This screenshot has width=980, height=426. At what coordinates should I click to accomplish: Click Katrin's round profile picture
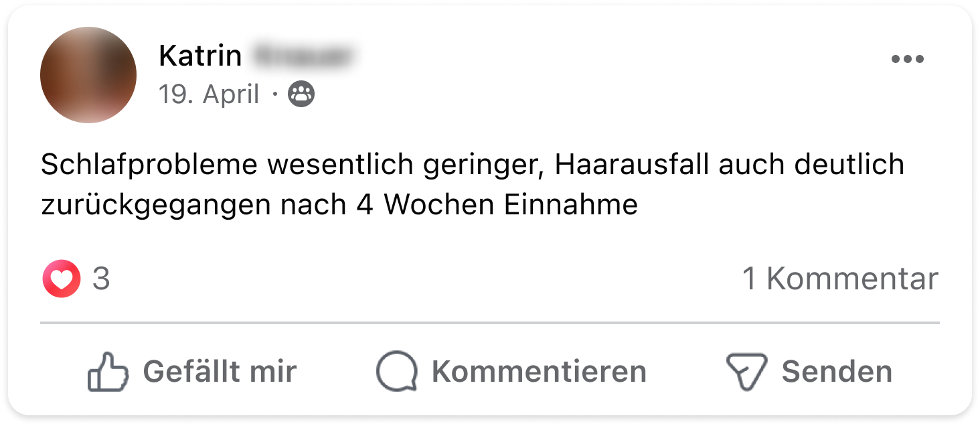[x=88, y=75]
